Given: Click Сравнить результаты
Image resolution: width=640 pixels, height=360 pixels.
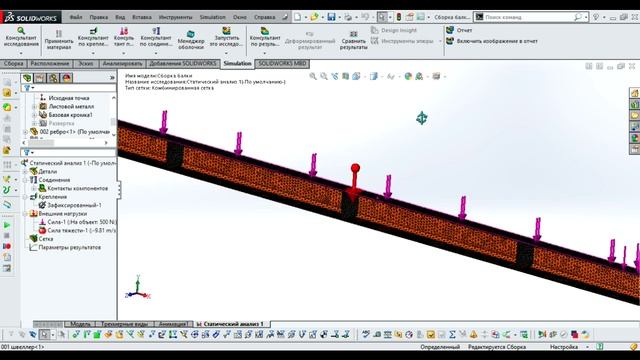Looking at the screenshot, I should tap(353, 40).
